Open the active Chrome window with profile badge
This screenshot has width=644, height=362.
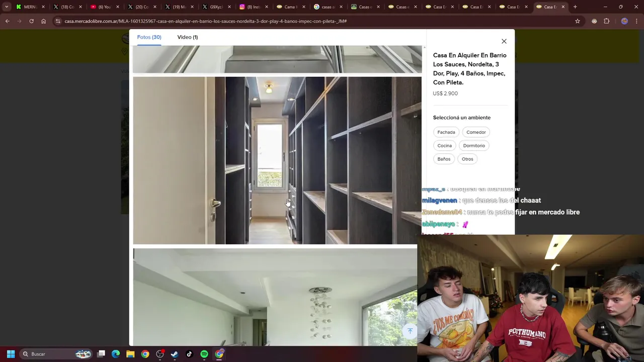point(219,354)
